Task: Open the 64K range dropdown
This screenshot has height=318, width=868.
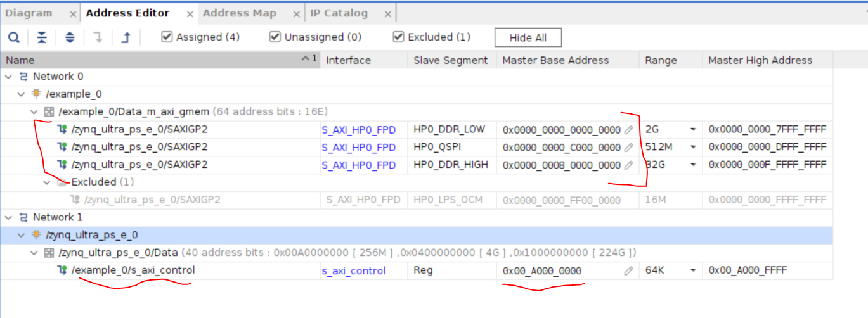Action: pos(693,271)
